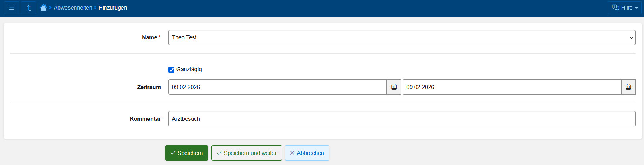Click the checkmark icon on Speichern und weiter
644x165 pixels.
pos(219,153)
